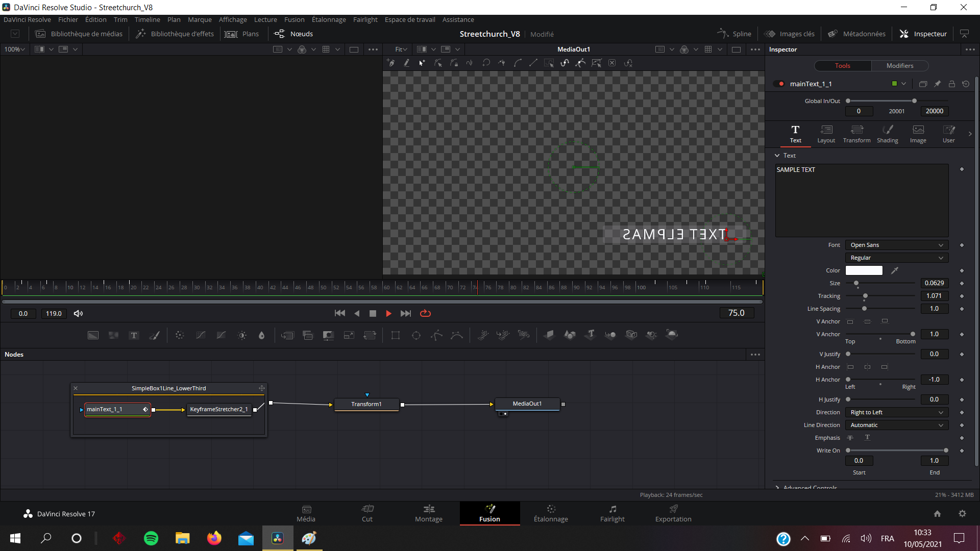
Task: Open left viewer 100% zoom dropdown
Action: tap(14, 49)
